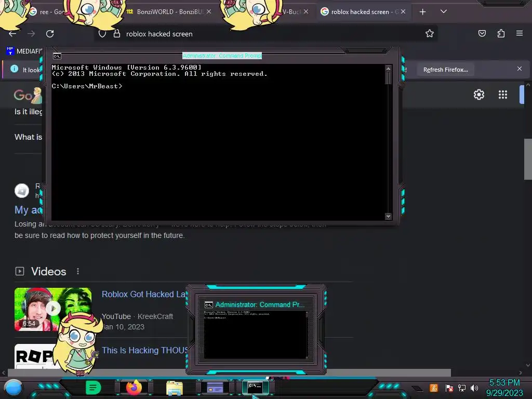Open the network tray icon
The image size is (532, 399).
(x=462, y=388)
